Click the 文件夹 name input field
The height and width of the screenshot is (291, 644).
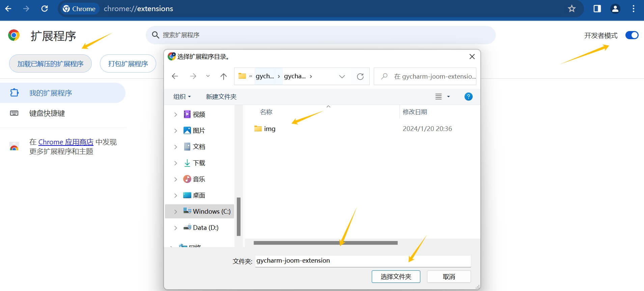pos(363,261)
